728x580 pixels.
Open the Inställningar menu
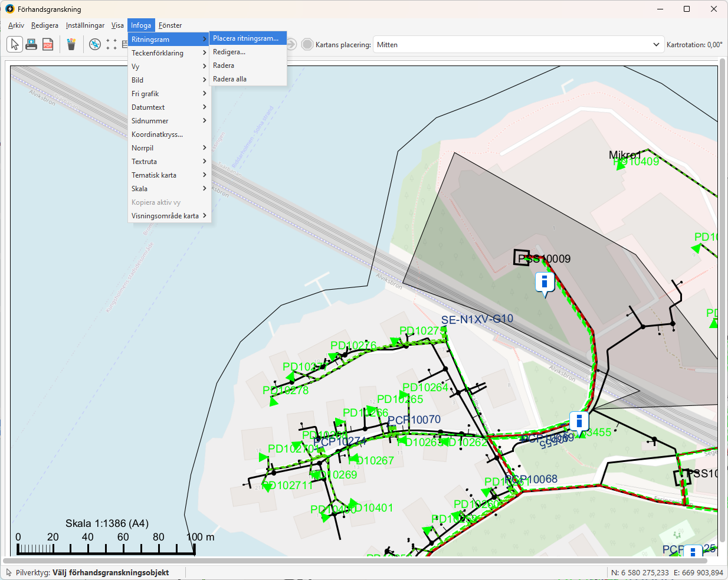pyautogui.click(x=85, y=25)
